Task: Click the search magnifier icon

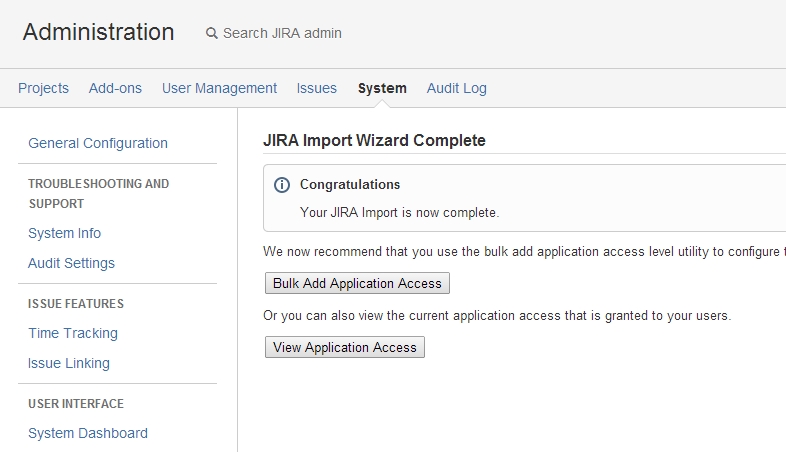Action: tap(212, 34)
